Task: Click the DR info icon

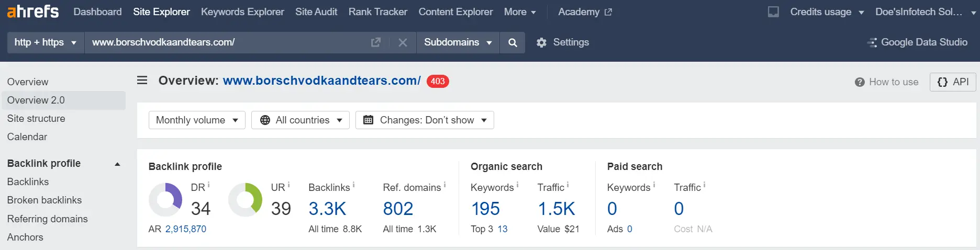Action: (x=208, y=185)
